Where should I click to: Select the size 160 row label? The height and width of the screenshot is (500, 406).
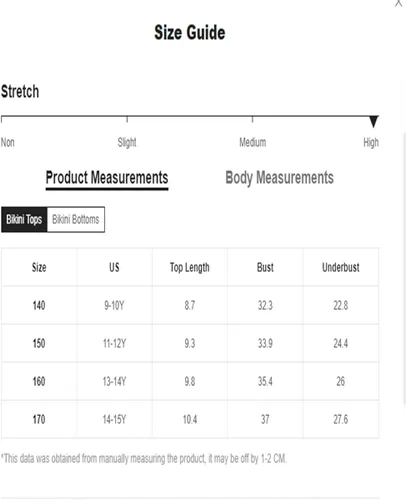point(39,381)
